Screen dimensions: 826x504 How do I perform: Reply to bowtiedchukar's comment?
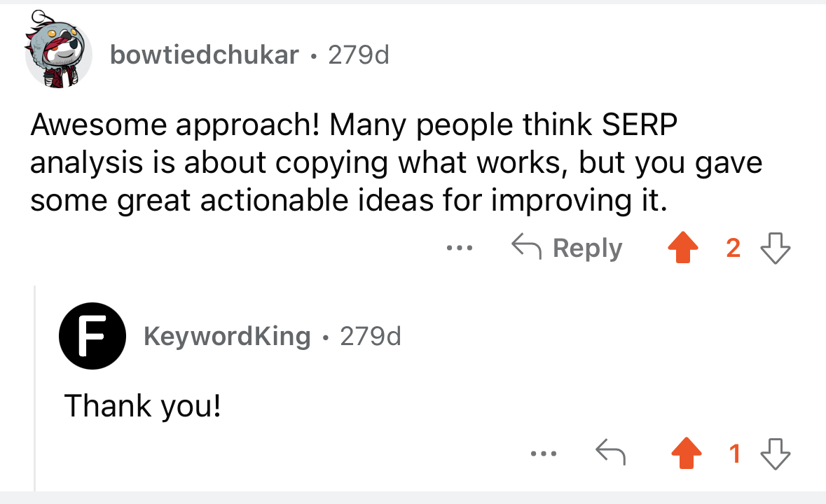coord(567,247)
